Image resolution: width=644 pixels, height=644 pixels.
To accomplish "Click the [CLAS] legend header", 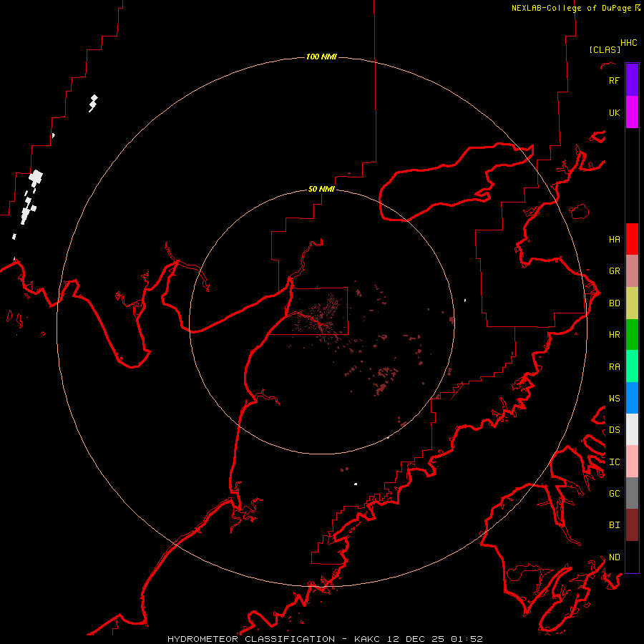I will [x=605, y=49].
